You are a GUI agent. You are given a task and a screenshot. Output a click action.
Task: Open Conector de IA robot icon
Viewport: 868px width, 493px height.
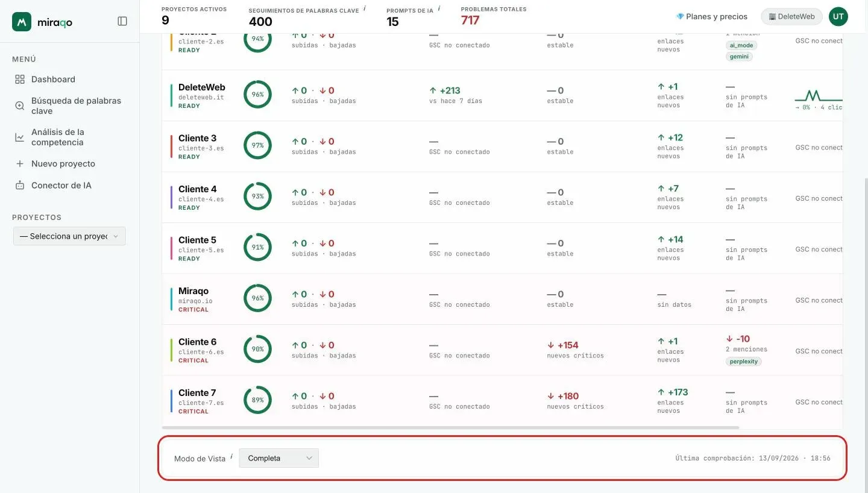pyautogui.click(x=20, y=185)
